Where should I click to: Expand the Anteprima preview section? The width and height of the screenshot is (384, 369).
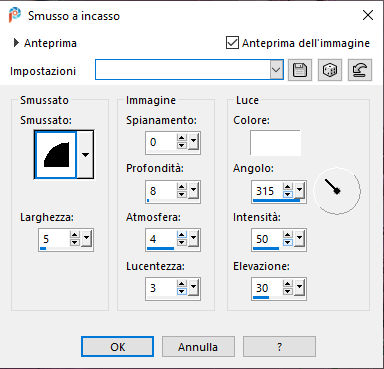(x=16, y=43)
